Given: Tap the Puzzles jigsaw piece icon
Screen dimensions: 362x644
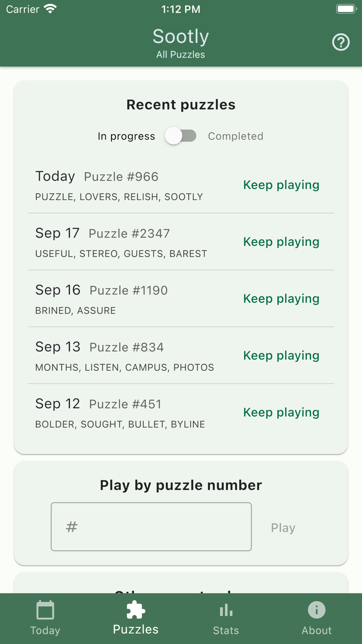Looking at the screenshot, I should click(136, 610).
